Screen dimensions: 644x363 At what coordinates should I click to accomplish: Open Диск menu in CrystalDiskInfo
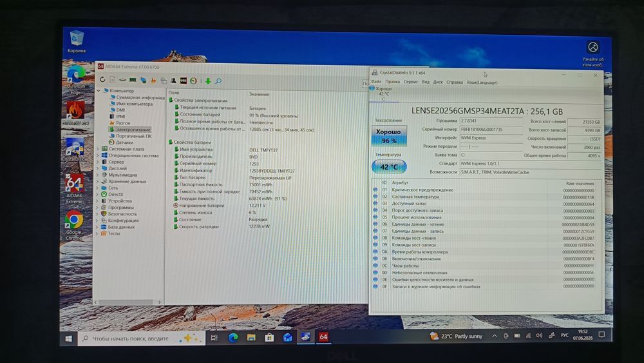coord(438,82)
